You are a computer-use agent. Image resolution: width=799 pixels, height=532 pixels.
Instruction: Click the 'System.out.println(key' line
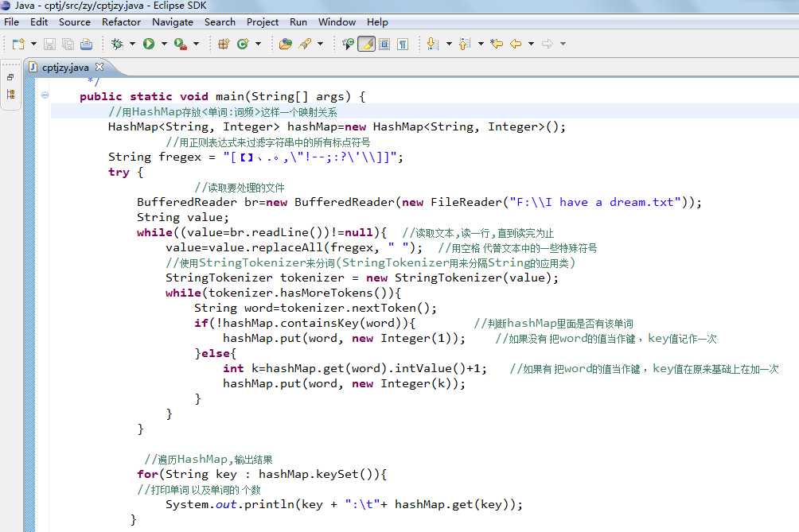click(344, 504)
